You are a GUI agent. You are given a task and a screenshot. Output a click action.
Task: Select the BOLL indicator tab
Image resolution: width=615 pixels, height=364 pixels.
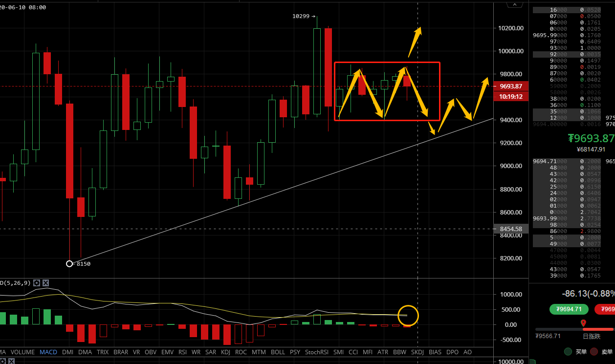pyautogui.click(x=278, y=352)
